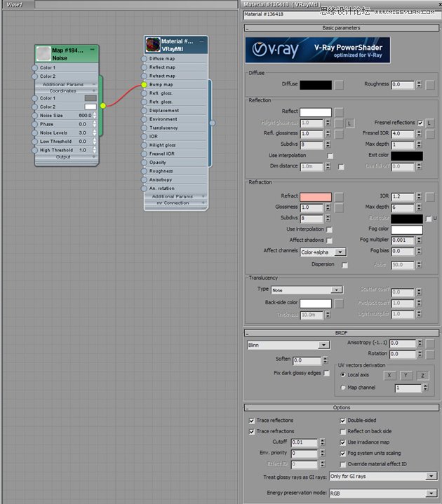Uncheck Trace refractions option
442x504 pixels.
click(x=252, y=432)
